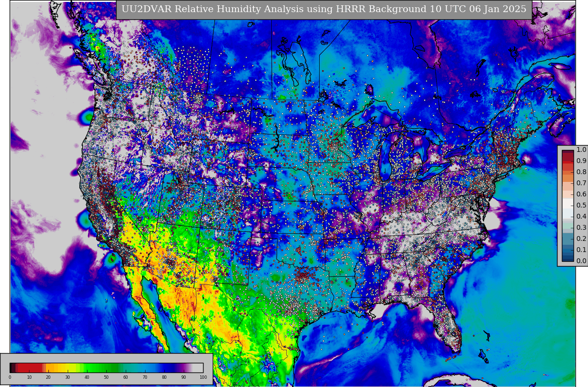Click the 80 tick label on humidity colorbar
Screen dimensions: 588x387
click(x=164, y=377)
